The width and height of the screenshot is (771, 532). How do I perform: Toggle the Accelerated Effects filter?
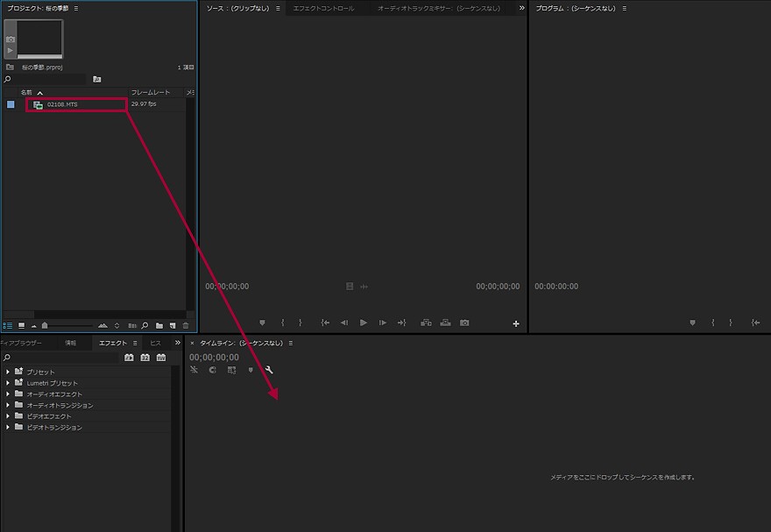click(x=129, y=358)
